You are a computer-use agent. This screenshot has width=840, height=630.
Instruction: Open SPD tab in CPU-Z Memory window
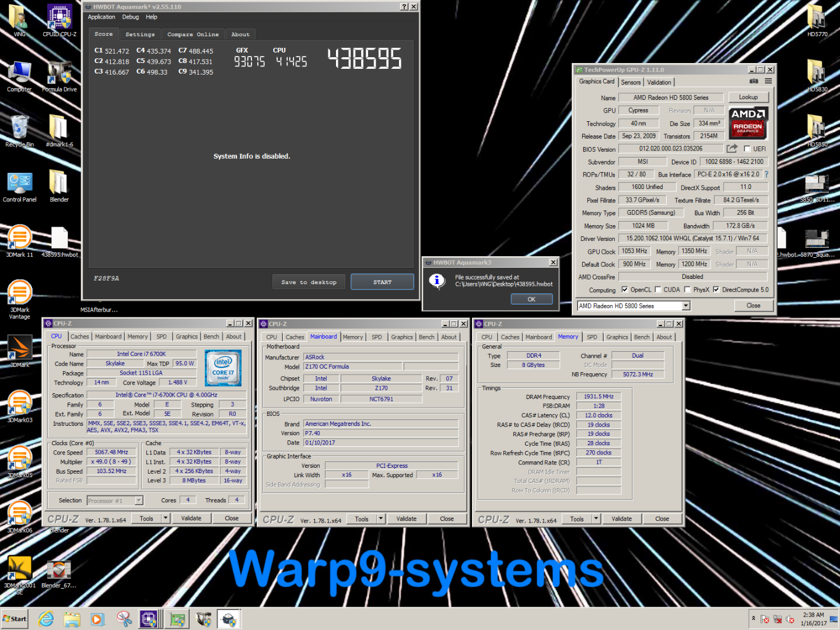pyautogui.click(x=592, y=337)
